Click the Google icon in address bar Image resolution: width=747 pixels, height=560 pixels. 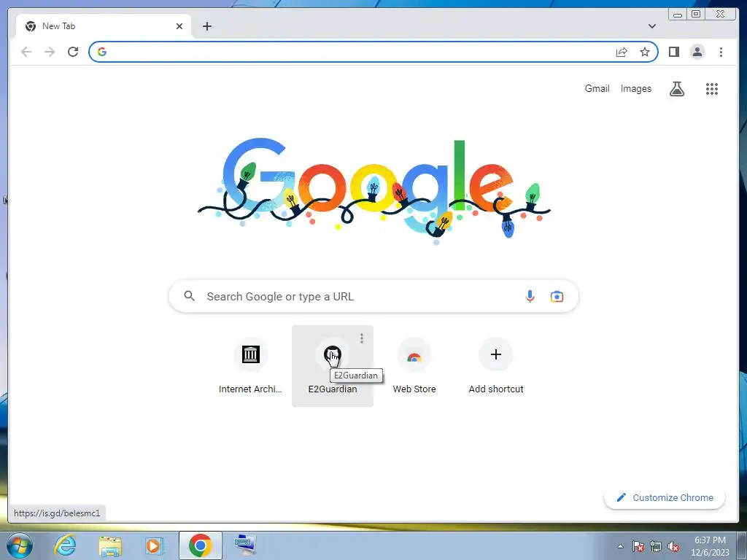coord(102,52)
